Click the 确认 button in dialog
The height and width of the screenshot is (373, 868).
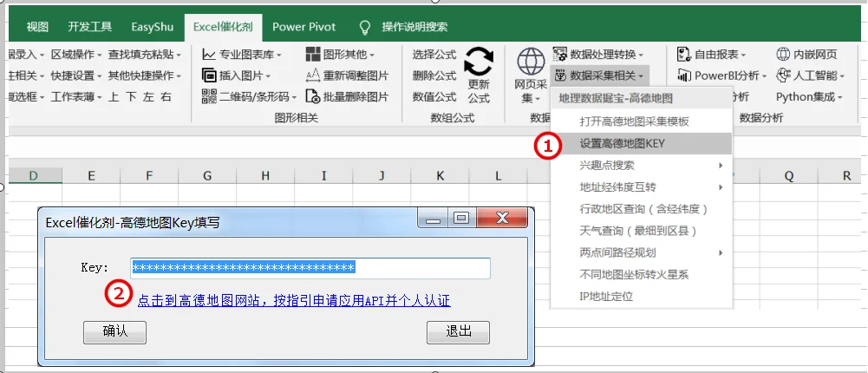pyautogui.click(x=114, y=332)
